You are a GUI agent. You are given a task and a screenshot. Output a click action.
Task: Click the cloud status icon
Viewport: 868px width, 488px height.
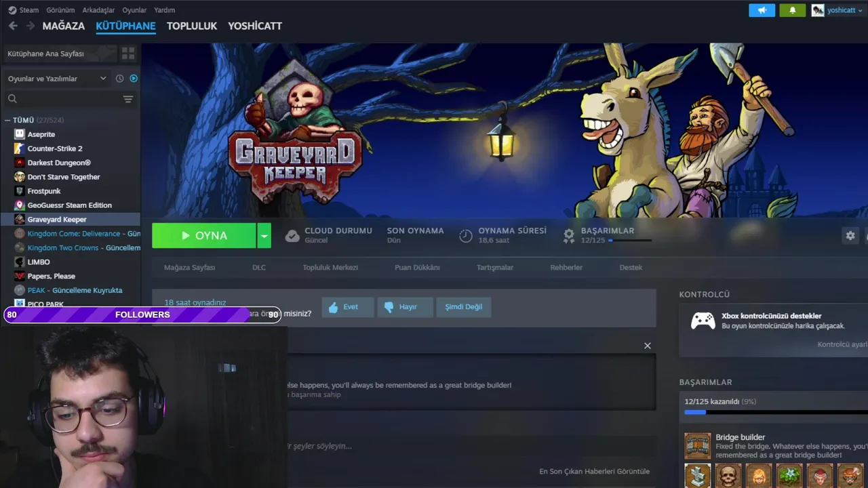292,236
